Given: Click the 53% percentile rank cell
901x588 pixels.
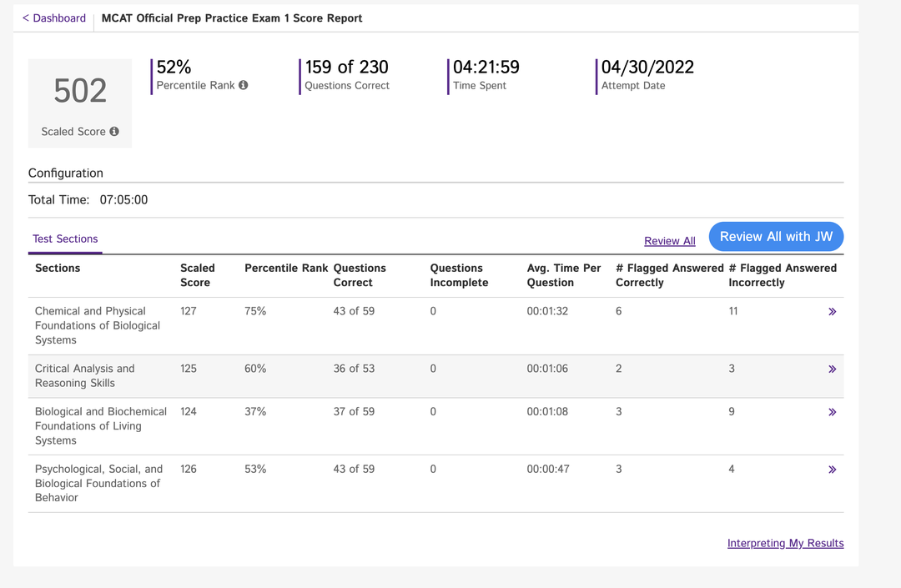Looking at the screenshot, I should pos(255,469).
